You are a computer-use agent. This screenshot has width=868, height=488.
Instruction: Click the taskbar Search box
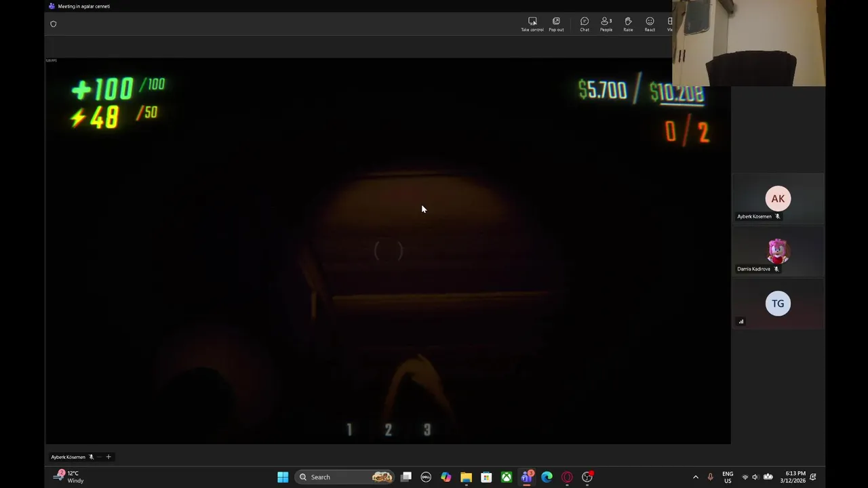click(346, 477)
